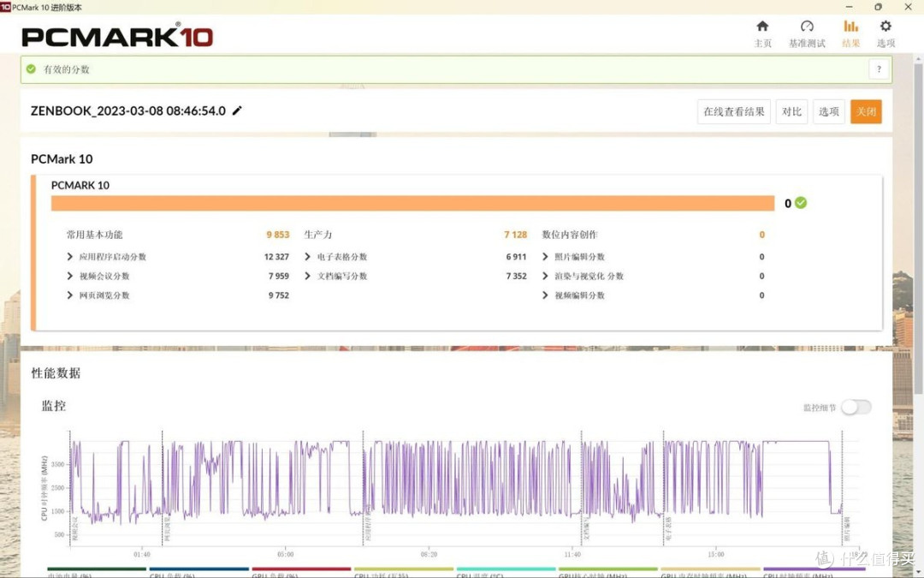Open the 结果 results chart icon
Image resolution: width=924 pixels, height=578 pixels.
[x=850, y=27]
